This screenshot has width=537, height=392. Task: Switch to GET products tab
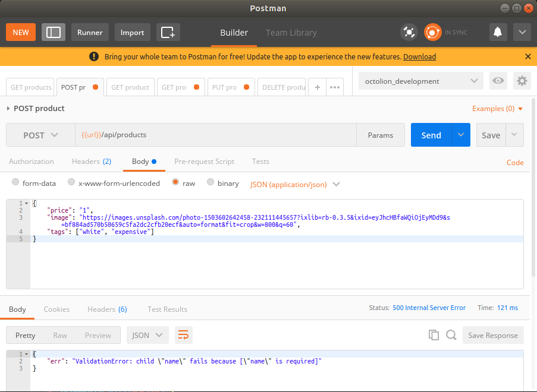click(x=30, y=87)
